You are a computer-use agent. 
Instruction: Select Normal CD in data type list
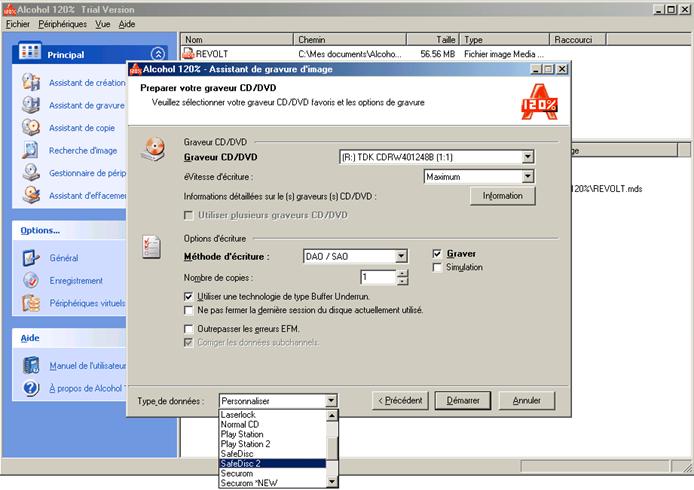tap(273, 424)
